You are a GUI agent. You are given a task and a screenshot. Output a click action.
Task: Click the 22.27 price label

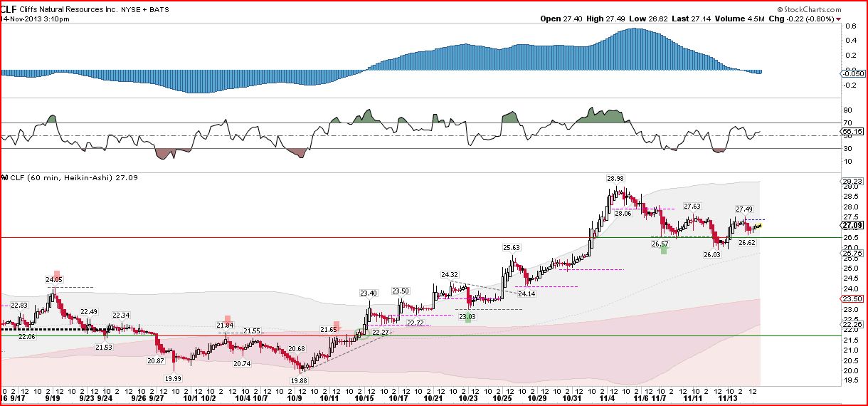point(381,332)
